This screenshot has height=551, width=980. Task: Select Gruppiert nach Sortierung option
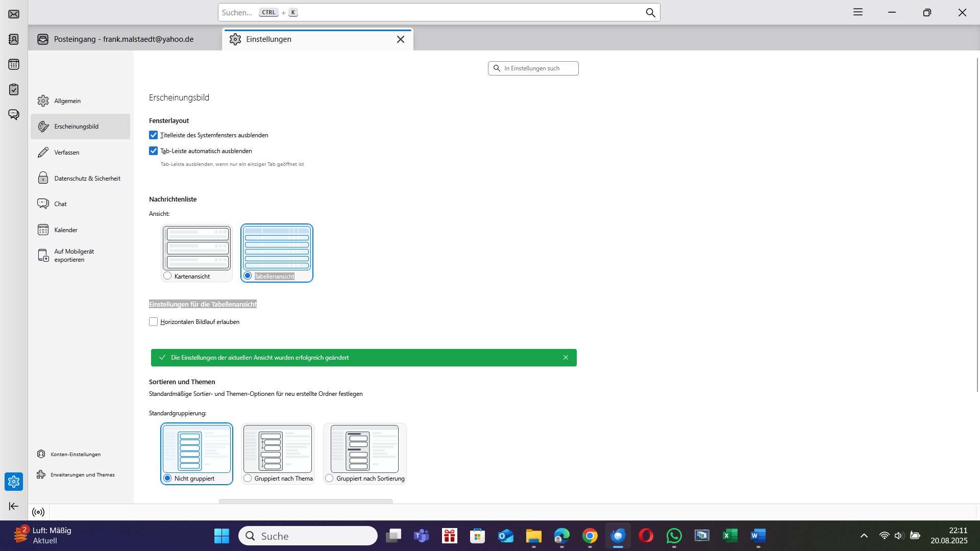pyautogui.click(x=330, y=479)
